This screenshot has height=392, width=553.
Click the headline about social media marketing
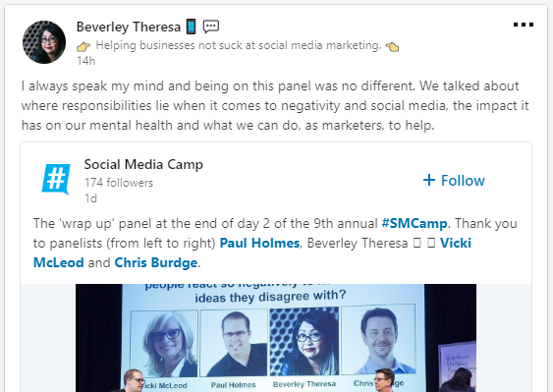tap(239, 45)
